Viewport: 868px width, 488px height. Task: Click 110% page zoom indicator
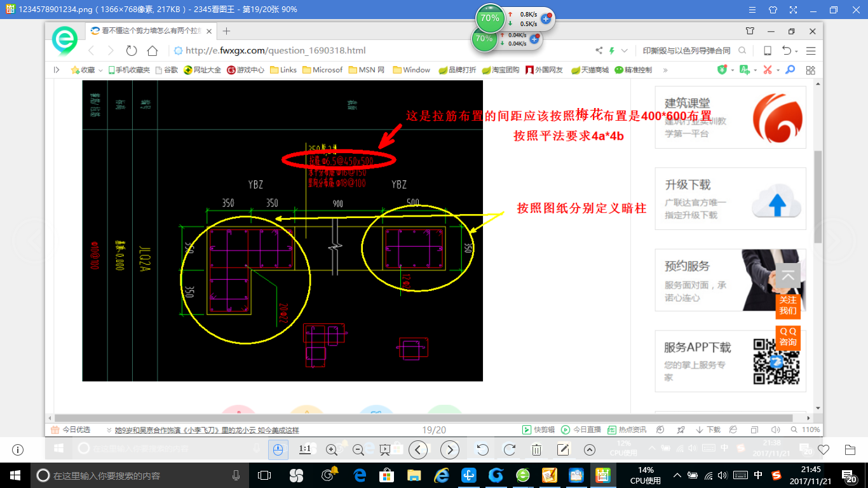pos(805,430)
